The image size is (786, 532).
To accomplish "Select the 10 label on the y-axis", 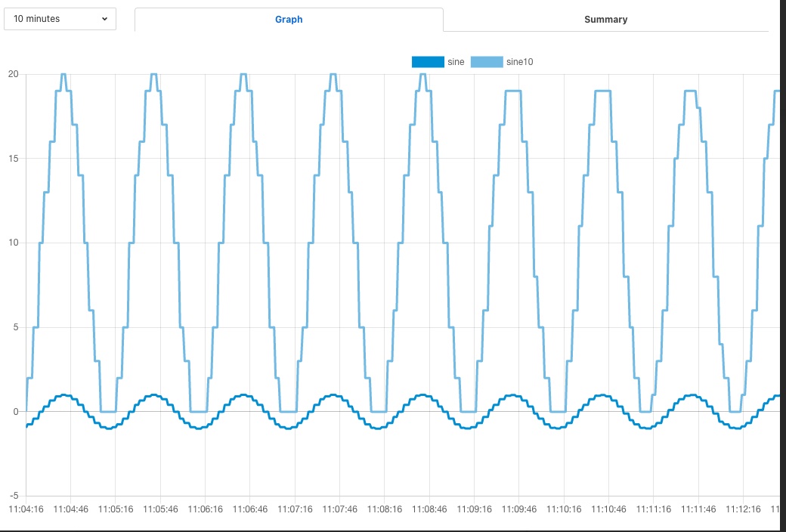I will tap(14, 243).
